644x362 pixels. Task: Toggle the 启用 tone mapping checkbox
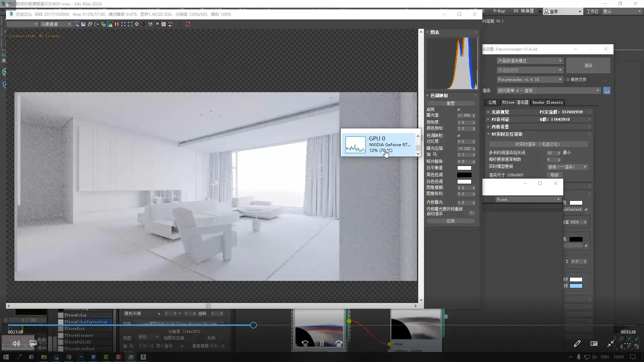459,110
